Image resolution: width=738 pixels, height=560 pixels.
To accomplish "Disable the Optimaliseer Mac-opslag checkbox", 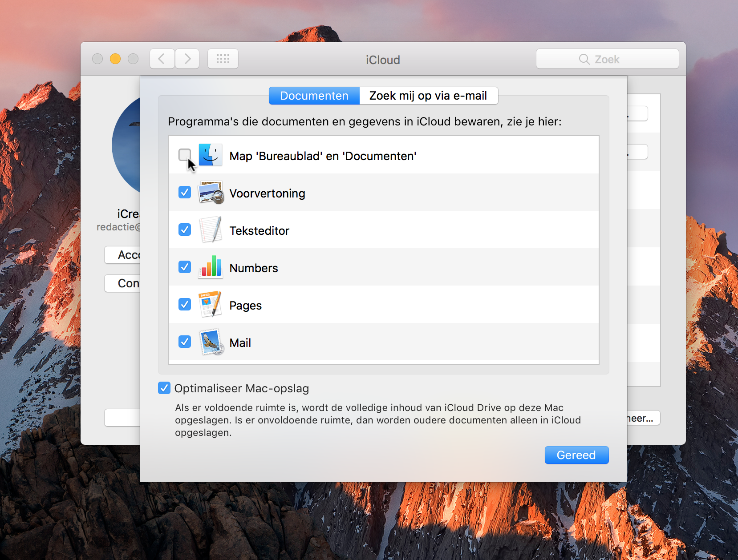I will click(x=164, y=388).
